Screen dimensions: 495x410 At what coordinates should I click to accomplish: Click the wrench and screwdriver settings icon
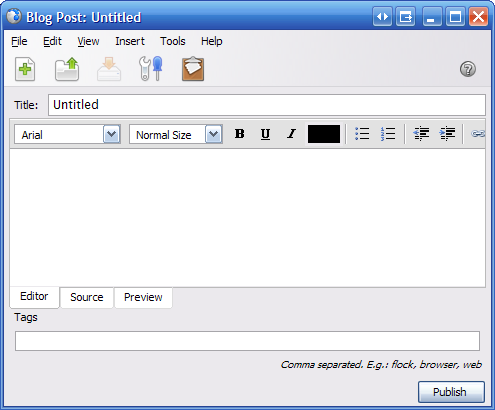(151, 69)
